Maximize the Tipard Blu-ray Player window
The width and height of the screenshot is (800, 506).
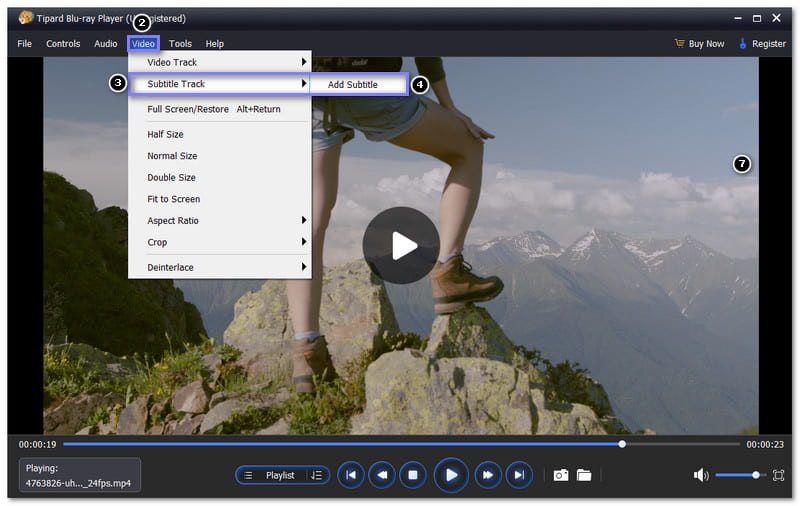coord(757,18)
